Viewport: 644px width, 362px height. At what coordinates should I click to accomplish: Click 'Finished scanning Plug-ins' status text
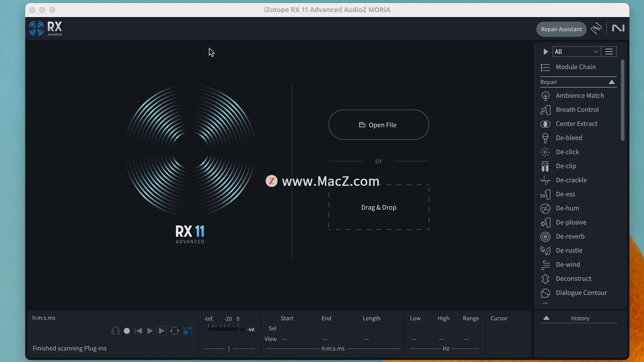tap(69, 348)
